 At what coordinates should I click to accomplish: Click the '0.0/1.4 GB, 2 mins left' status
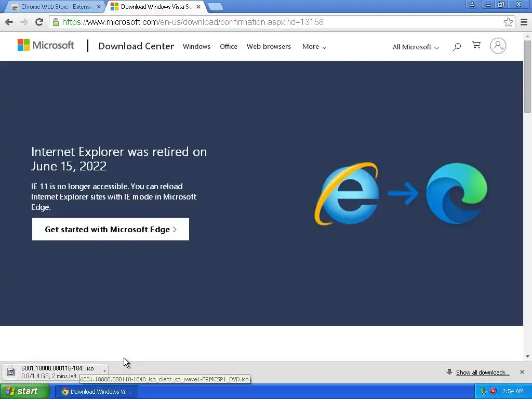click(x=49, y=376)
